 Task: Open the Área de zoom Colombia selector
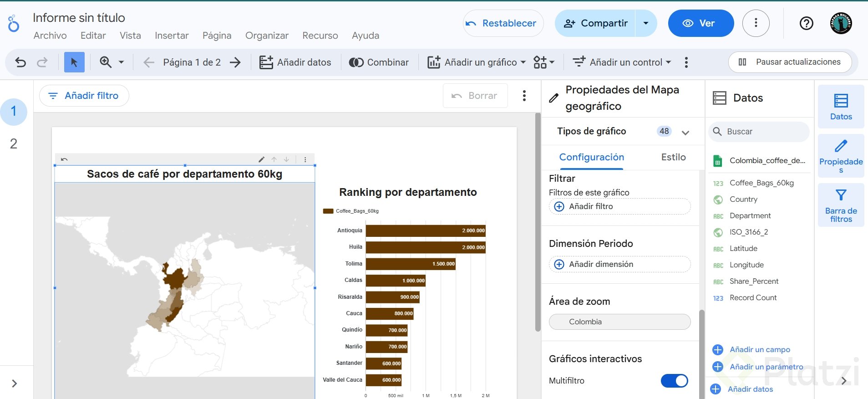[x=619, y=322]
